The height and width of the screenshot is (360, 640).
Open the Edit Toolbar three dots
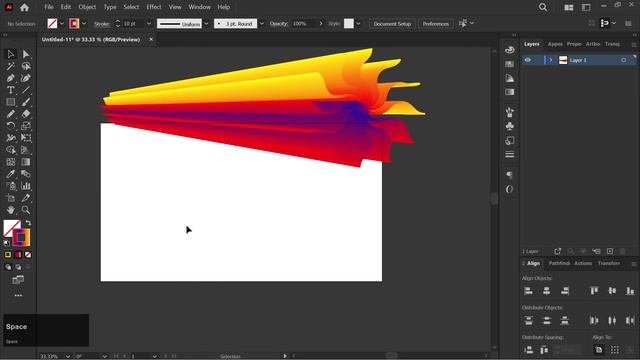18,295
